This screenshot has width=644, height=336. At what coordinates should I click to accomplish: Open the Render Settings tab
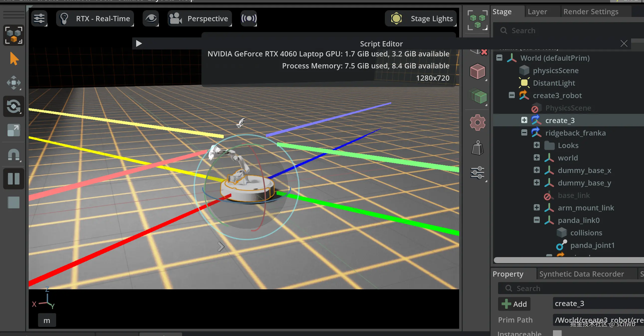point(591,12)
